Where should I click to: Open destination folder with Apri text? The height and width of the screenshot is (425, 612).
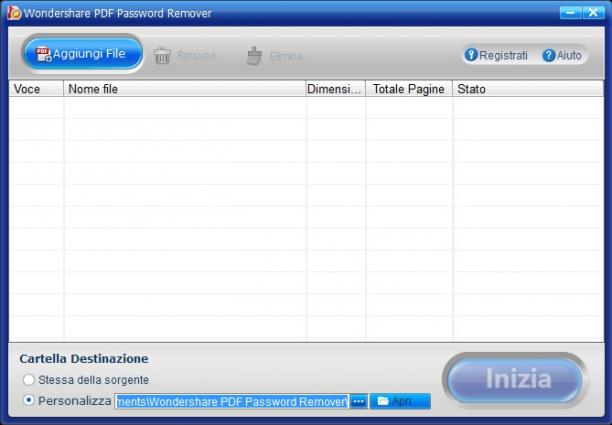pyautogui.click(x=401, y=401)
